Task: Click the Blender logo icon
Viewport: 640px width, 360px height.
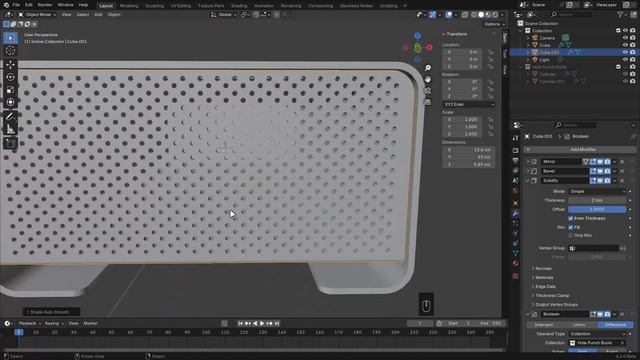Action: [x=6, y=5]
